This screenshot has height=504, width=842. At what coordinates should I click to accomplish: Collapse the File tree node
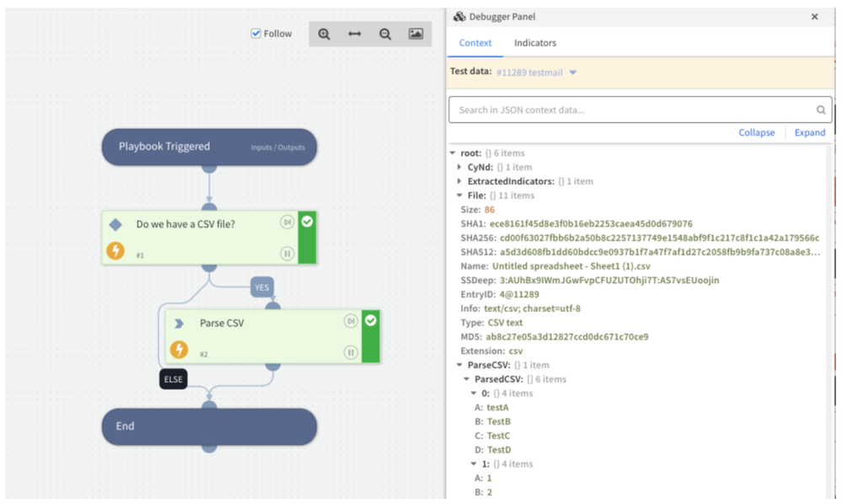(459, 196)
